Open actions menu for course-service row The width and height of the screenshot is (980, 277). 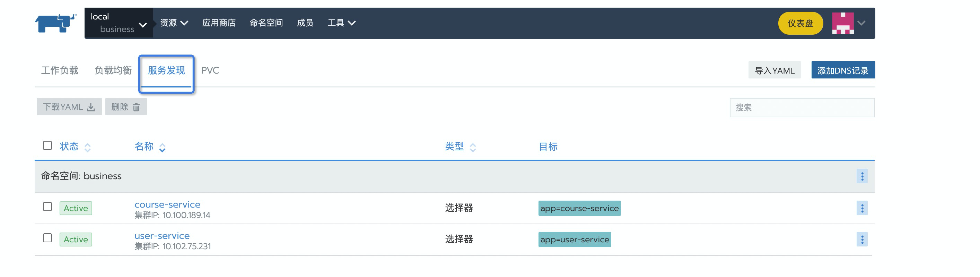coord(862,208)
